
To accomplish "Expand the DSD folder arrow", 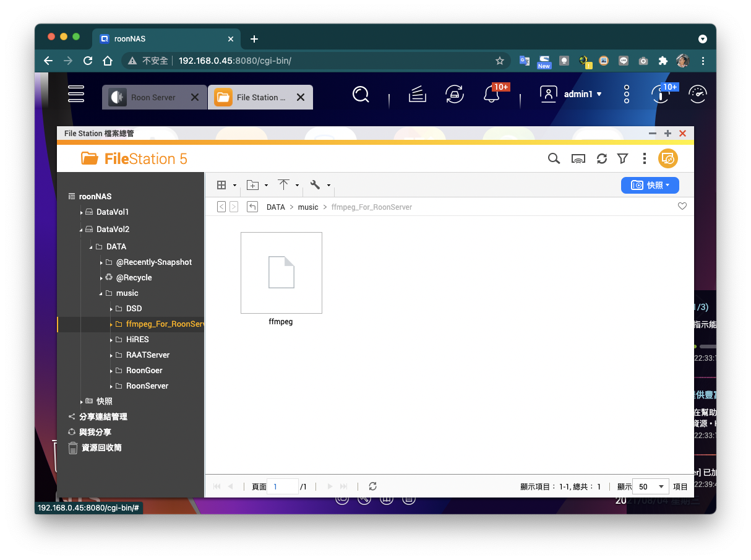I will pyautogui.click(x=111, y=309).
